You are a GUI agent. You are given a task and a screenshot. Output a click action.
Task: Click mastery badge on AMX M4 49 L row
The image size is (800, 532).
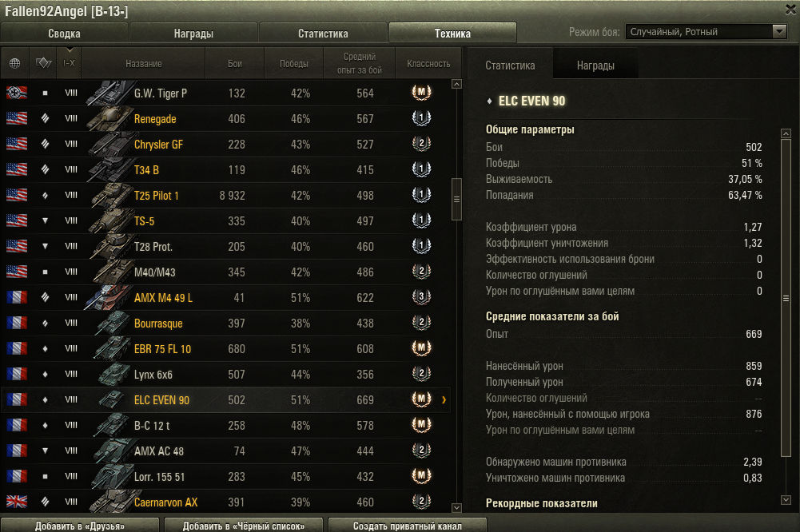click(x=421, y=297)
